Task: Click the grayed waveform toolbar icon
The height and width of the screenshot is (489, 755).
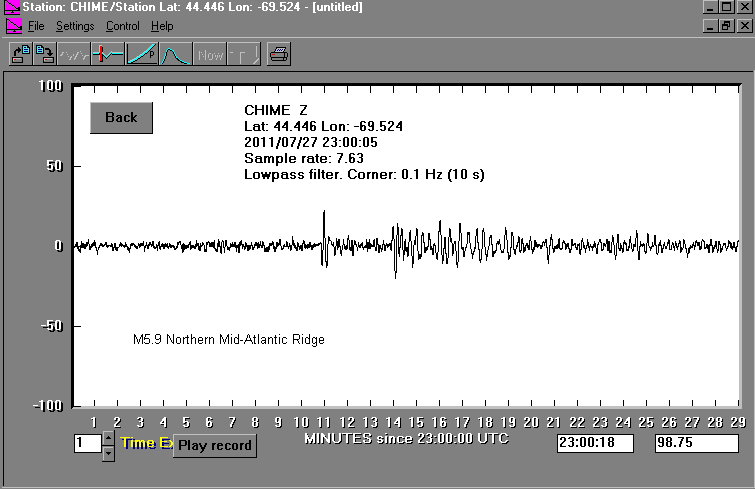Action: (x=74, y=55)
